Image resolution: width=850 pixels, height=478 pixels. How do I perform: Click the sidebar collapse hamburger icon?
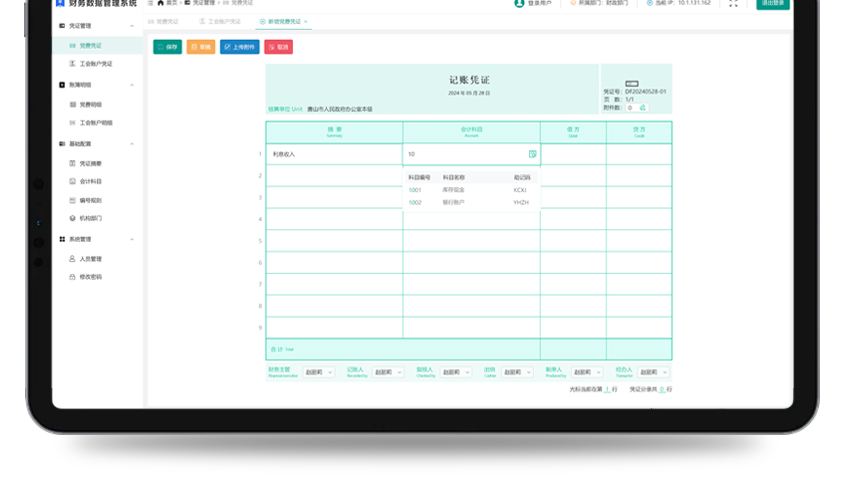[x=150, y=3]
